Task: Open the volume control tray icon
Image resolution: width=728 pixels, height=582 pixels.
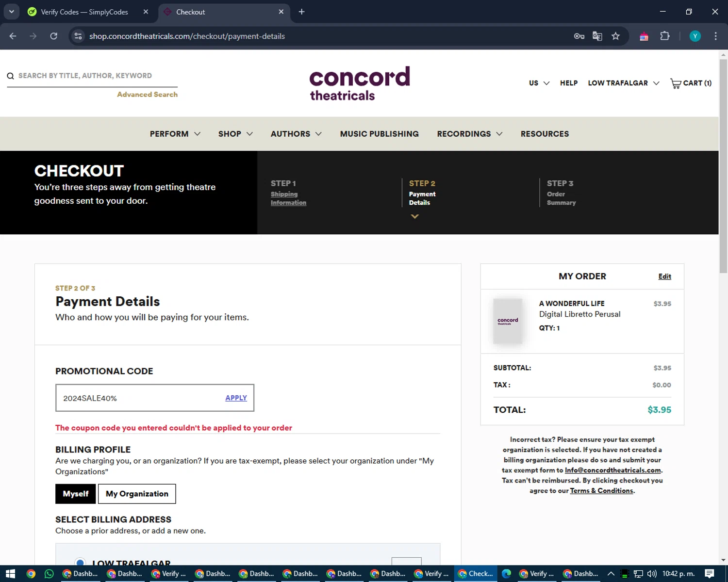Action: [652, 574]
